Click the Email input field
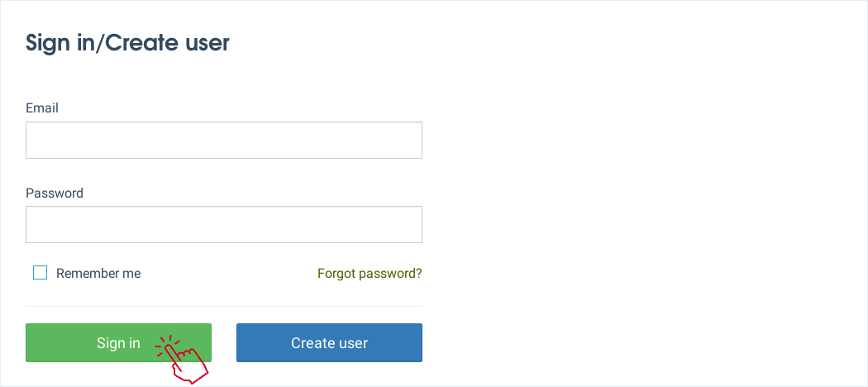 point(224,141)
